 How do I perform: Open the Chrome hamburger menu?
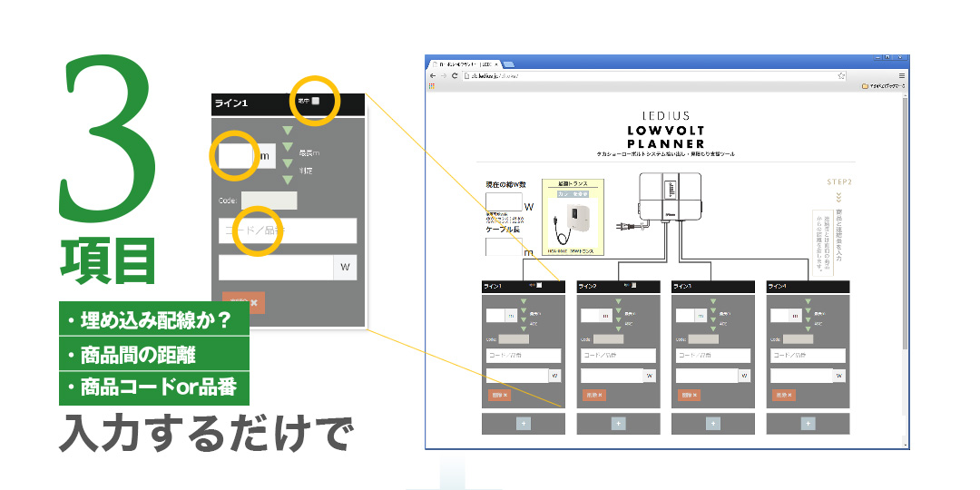pos(902,75)
